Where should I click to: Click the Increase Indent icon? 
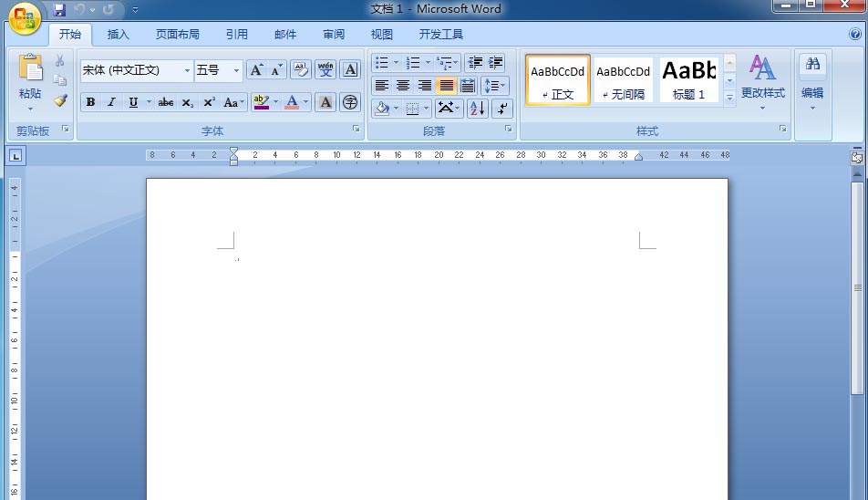(x=496, y=63)
